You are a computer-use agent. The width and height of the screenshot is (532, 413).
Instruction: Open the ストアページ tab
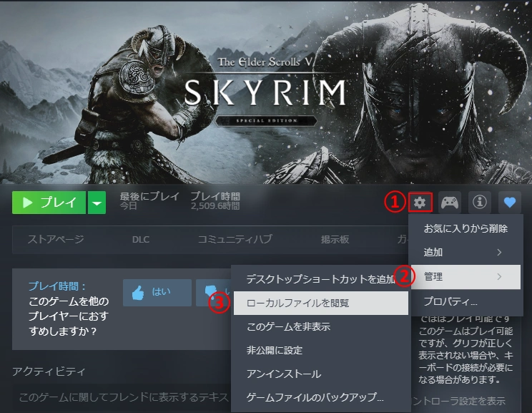pyautogui.click(x=56, y=239)
